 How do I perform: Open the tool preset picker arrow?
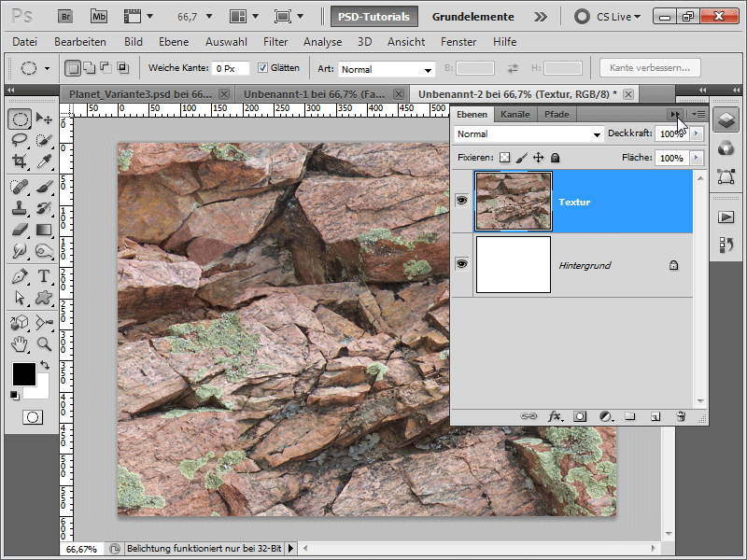coord(48,68)
